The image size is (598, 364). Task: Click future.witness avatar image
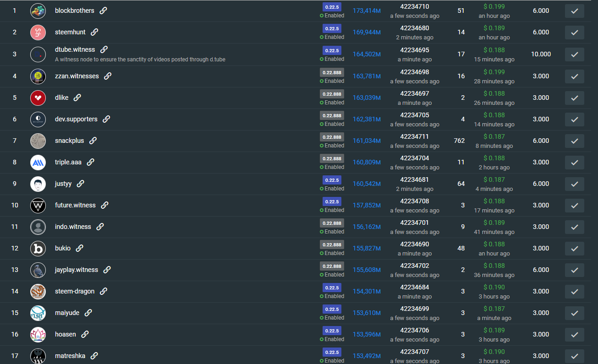point(38,206)
